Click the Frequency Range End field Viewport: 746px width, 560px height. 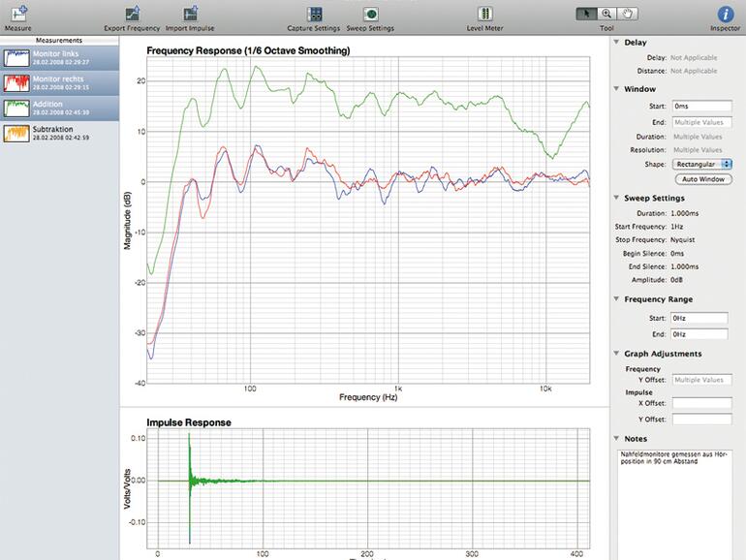(x=700, y=334)
